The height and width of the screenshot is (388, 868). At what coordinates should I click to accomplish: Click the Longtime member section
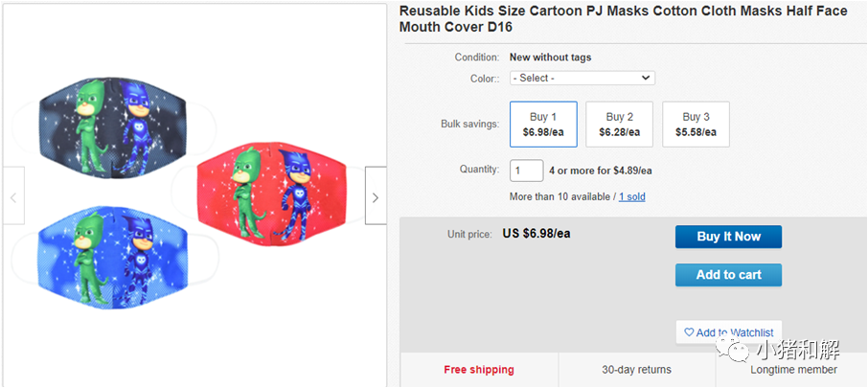point(793,370)
